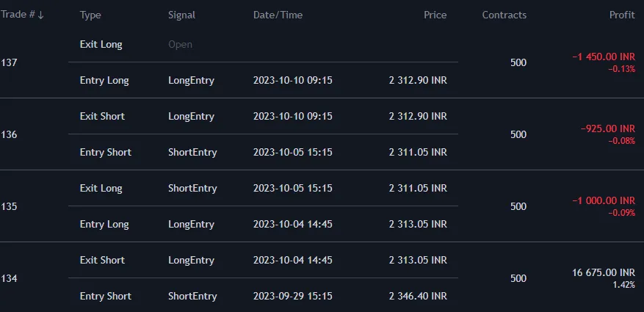The height and width of the screenshot is (312, 644).
Task: Click the Profit column header
Action: click(622, 15)
